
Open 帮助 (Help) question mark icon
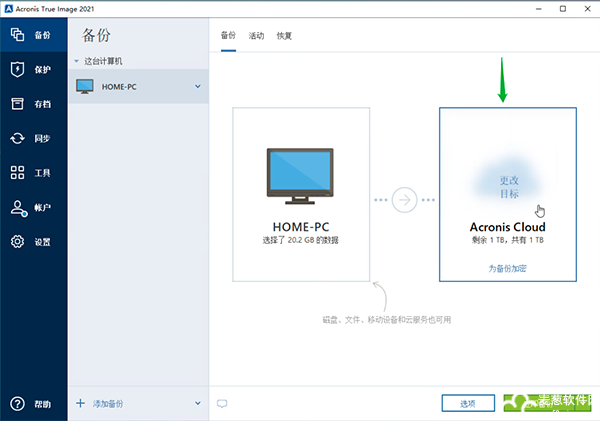(x=32, y=403)
